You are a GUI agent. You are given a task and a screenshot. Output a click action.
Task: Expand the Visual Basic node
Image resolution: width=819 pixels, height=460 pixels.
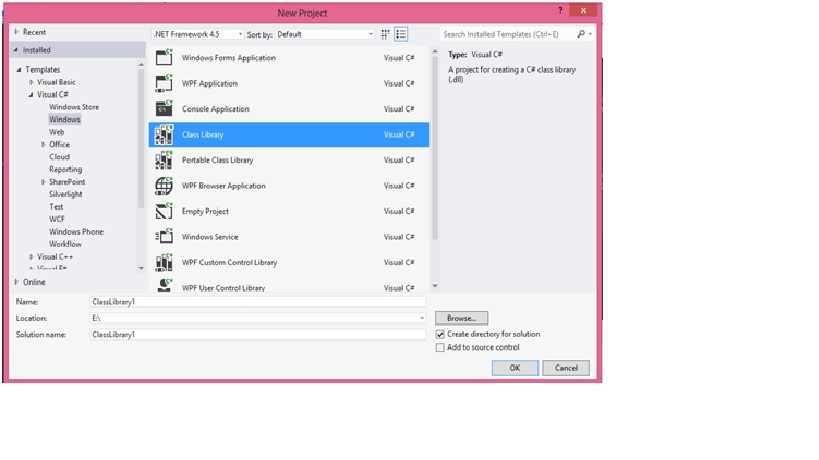click(x=31, y=82)
